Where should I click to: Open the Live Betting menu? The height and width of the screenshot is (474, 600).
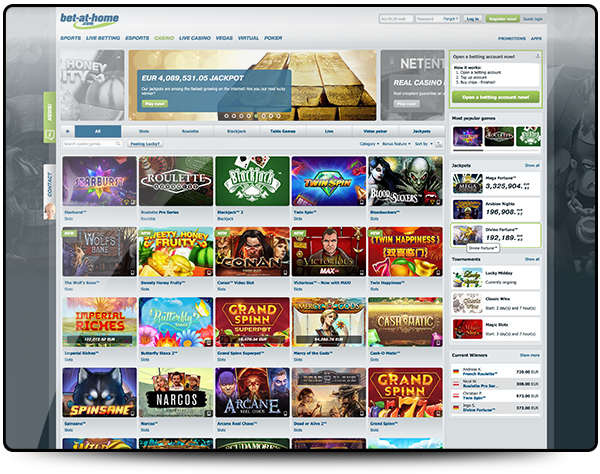[103, 38]
